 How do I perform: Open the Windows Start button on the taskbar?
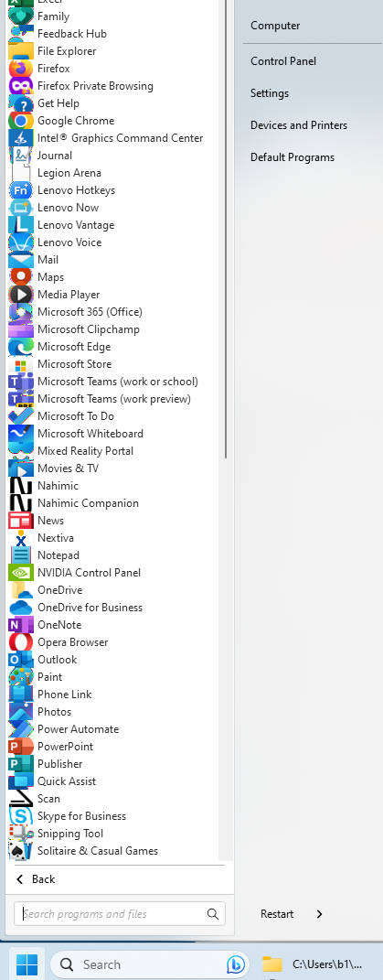27,964
